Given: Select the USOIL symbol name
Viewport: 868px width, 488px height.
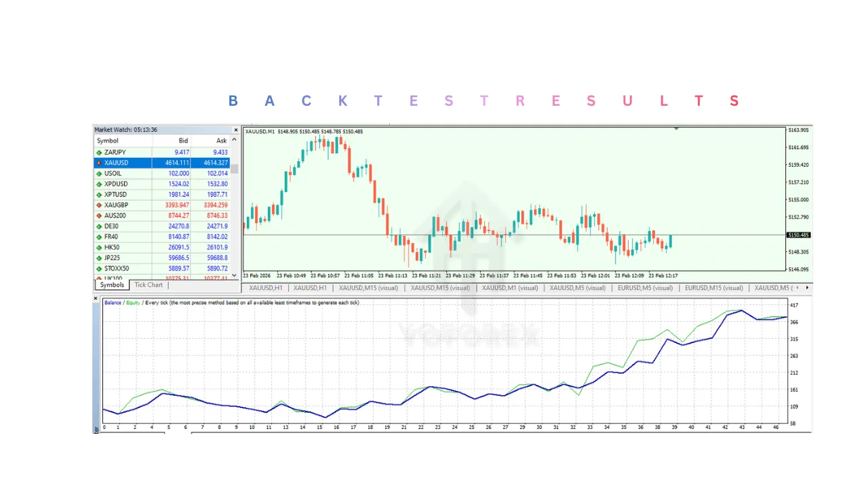Looking at the screenshot, I should (113, 174).
